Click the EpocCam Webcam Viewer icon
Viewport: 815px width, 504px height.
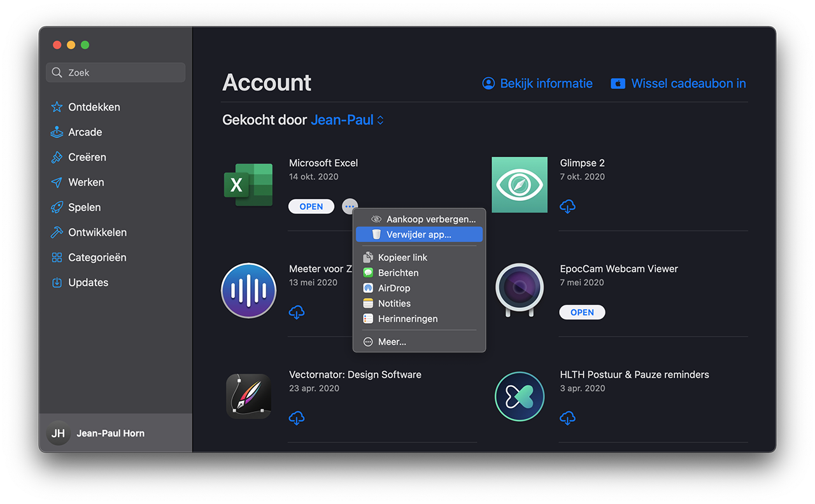click(x=520, y=290)
